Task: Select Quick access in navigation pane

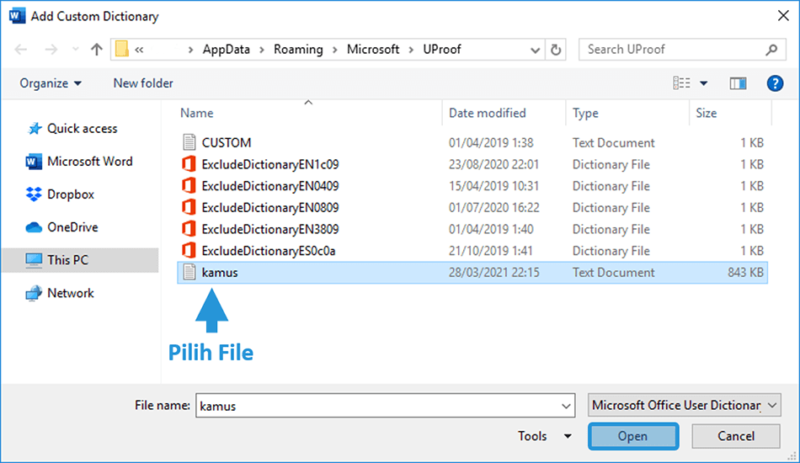Action: [82, 129]
